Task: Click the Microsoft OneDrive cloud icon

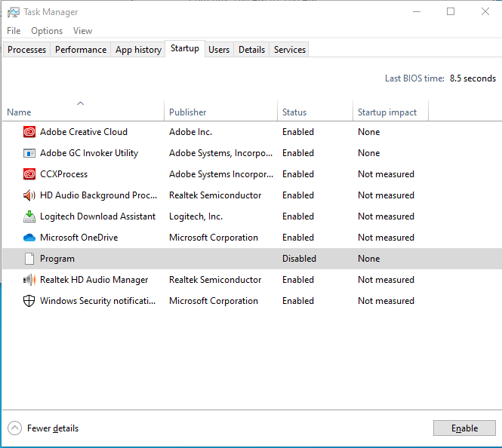Action: (x=29, y=238)
